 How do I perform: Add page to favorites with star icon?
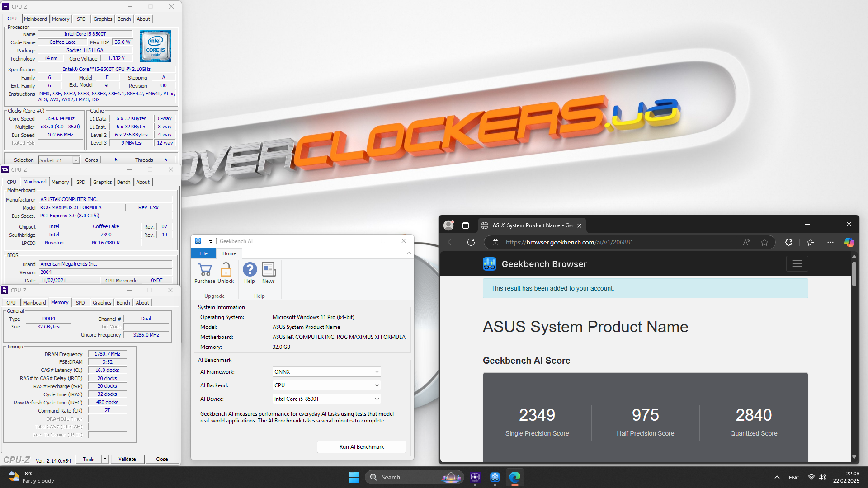(x=764, y=242)
